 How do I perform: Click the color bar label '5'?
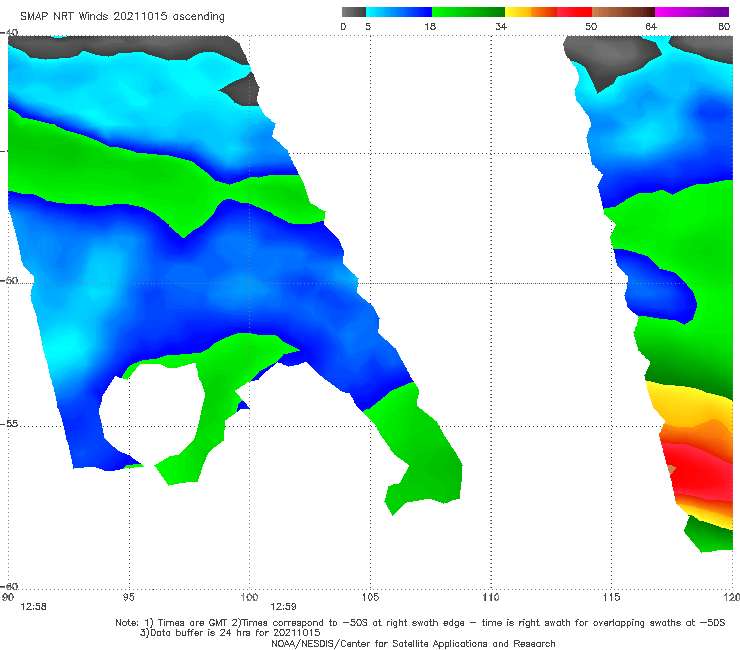[368, 26]
